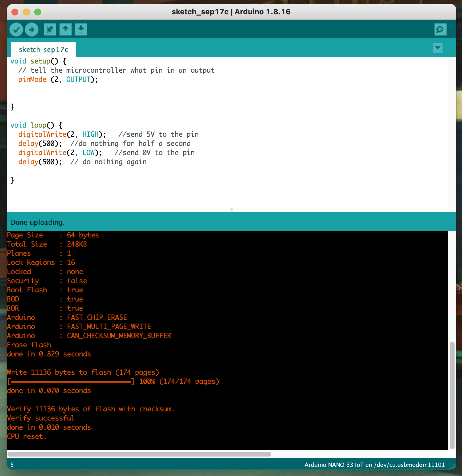Expand the tab options dropdown arrow

click(x=437, y=48)
